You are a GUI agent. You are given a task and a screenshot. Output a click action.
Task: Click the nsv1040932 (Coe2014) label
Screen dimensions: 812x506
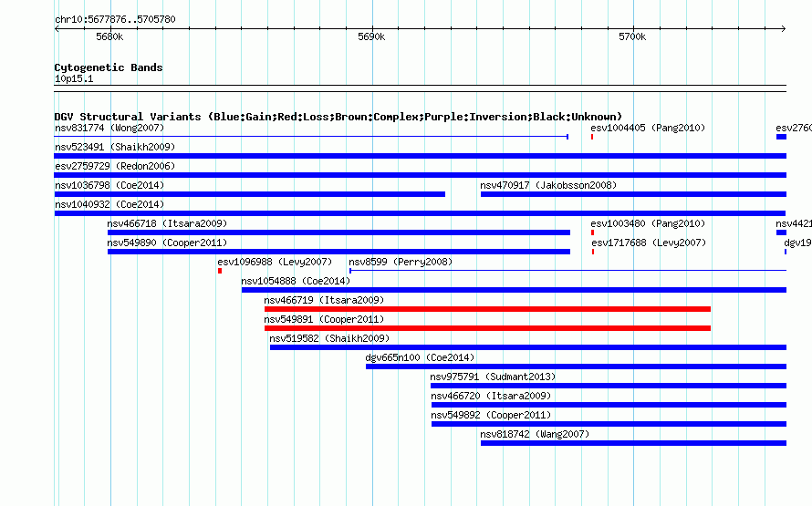point(109,204)
